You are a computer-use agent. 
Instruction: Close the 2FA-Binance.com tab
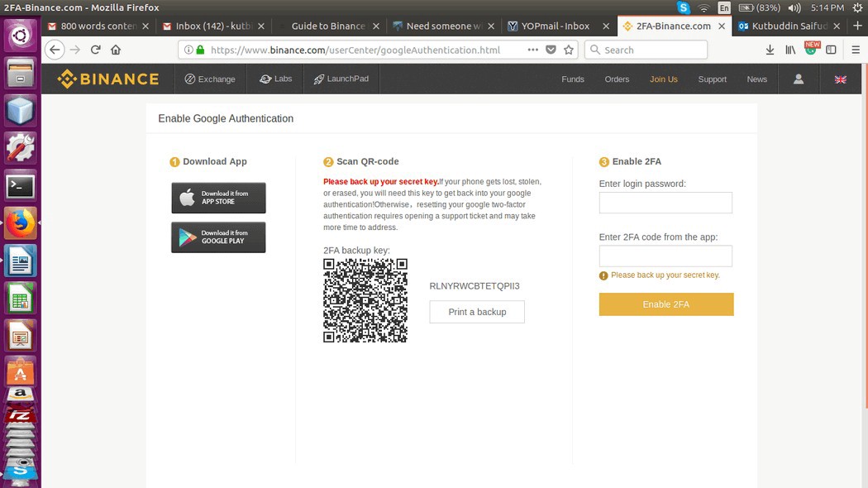coord(722,26)
